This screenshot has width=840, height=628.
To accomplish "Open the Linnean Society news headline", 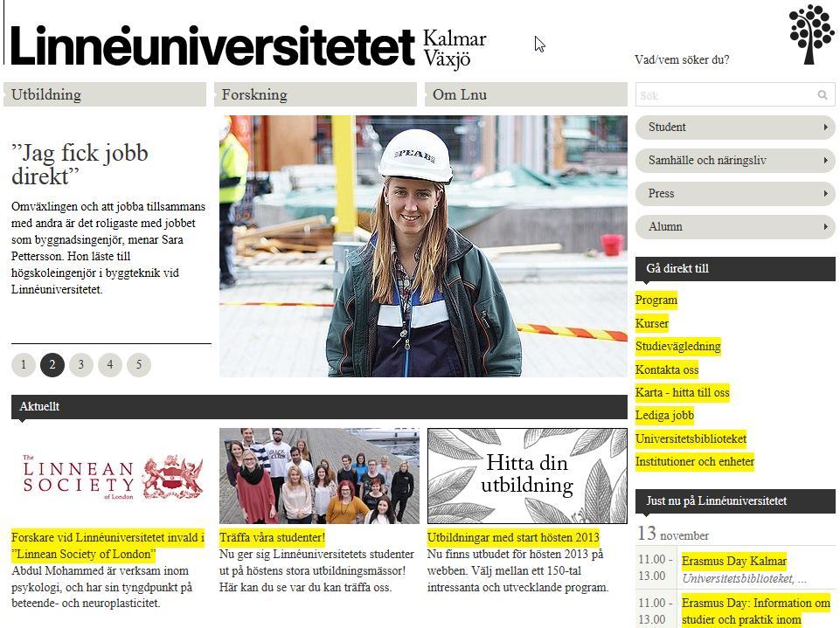I will point(108,546).
